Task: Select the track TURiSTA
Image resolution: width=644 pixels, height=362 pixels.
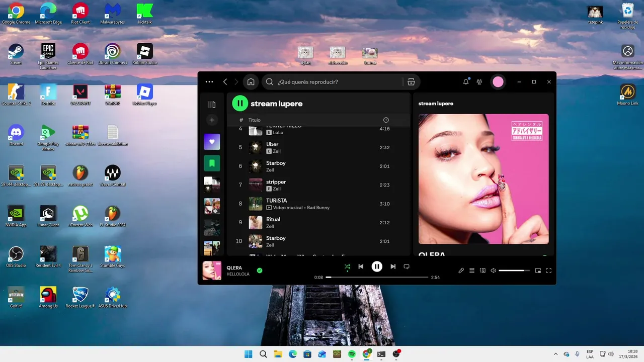Action: coord(318,204)
